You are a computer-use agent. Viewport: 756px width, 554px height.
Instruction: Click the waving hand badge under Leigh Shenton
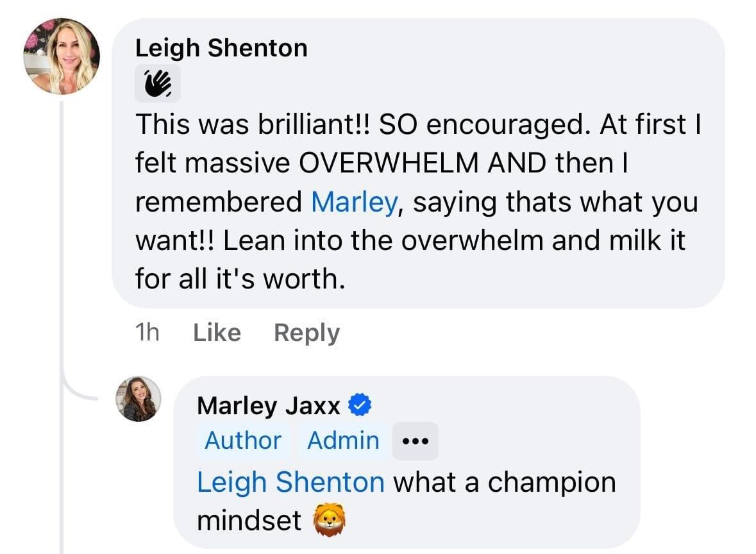[x=157, y=84]
